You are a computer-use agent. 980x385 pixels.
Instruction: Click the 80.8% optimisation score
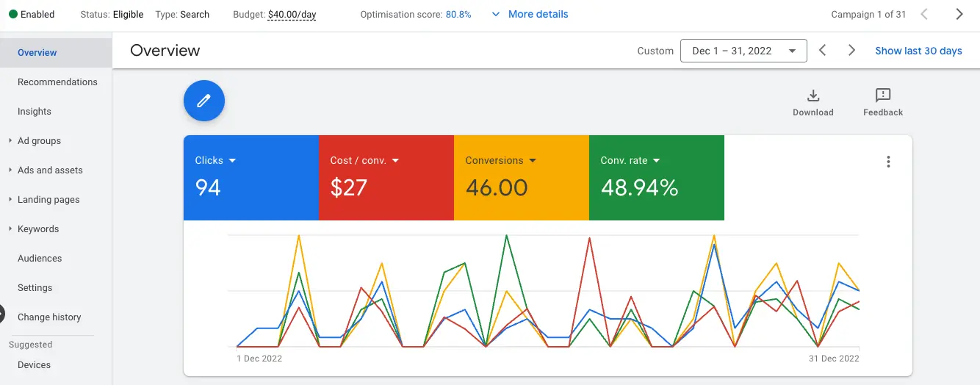pos(458,15)
